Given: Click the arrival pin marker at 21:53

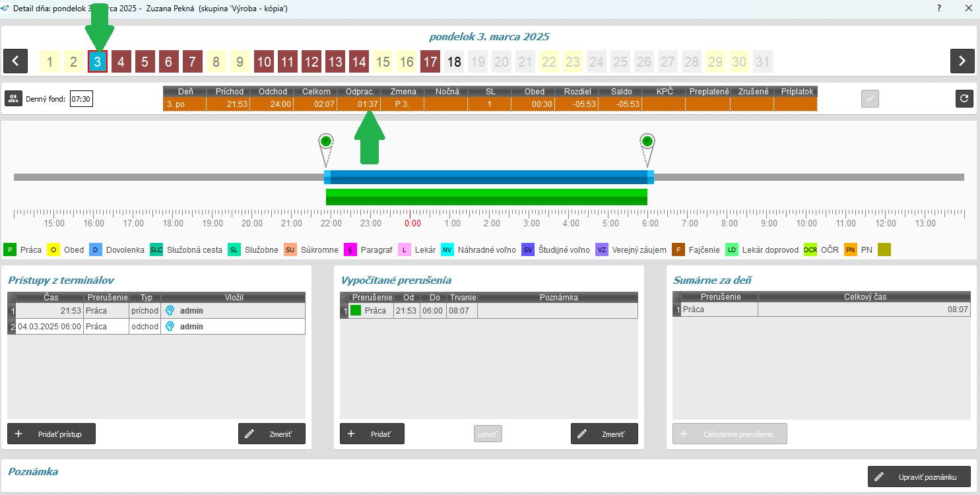Looking at the screenshot, I should pyautogui.click(x=325, y=141).
